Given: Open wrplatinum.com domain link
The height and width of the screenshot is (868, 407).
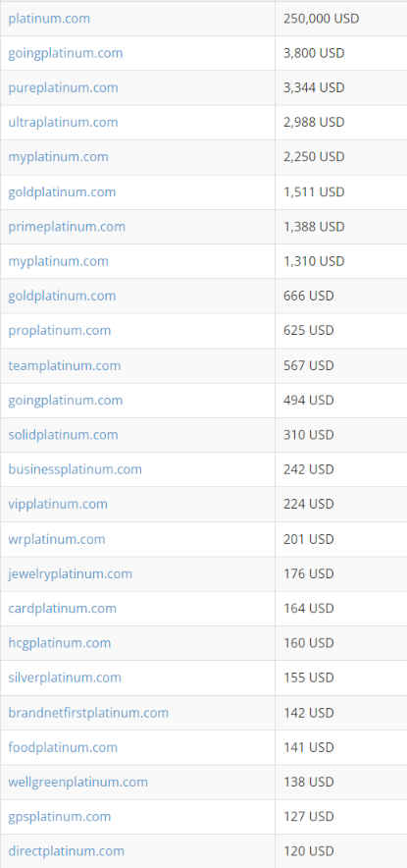Looking at the screenshot, I should pyautogui.click(x=57, y=539).
